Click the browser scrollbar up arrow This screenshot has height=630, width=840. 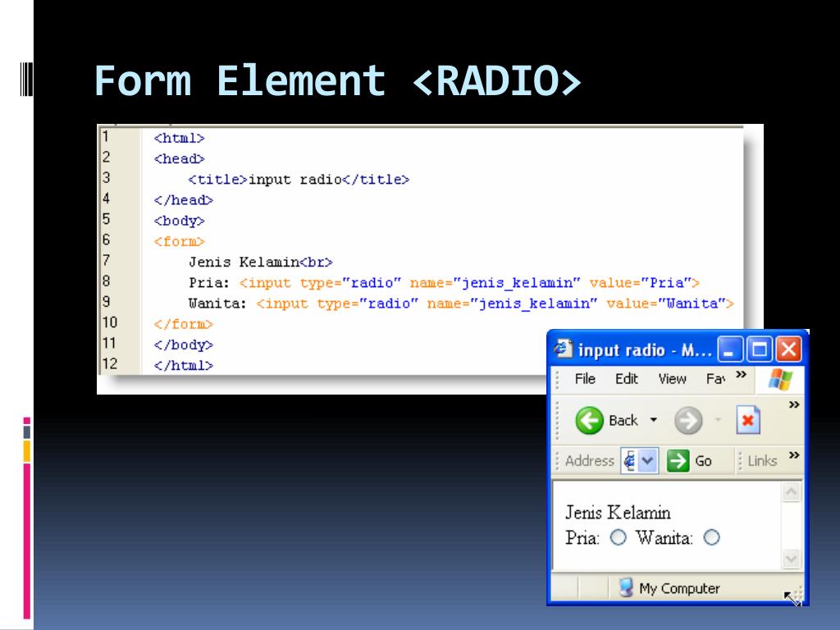coord(792,492)
